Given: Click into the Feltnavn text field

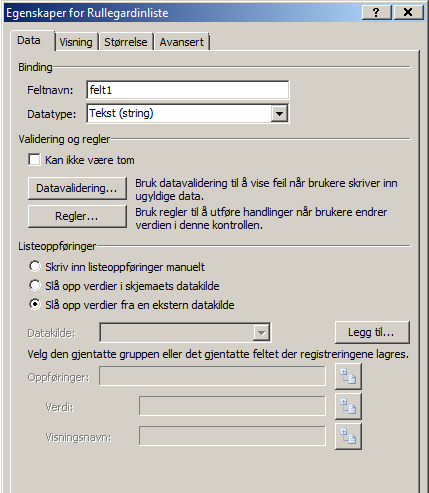Looking at the screenshot, I should point(188,90).
